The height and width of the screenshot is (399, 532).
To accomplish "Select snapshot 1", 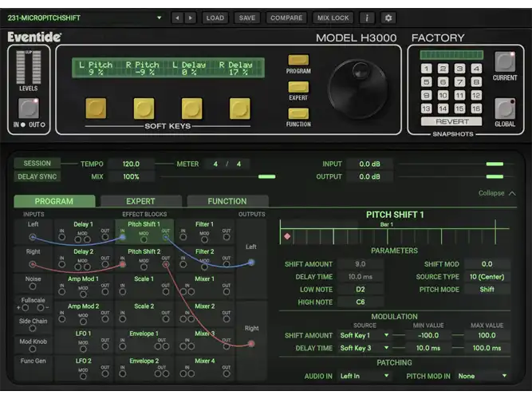I will pos(426,69).
